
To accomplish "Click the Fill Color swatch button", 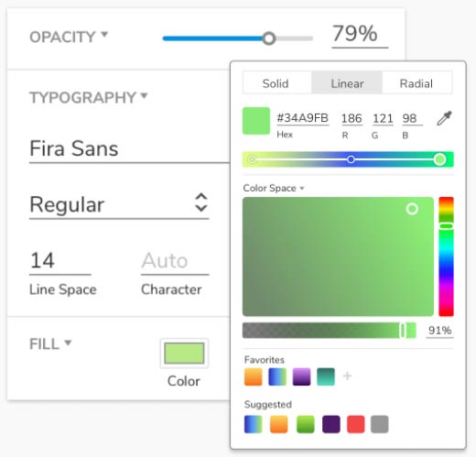I will pyautogui.click(x=184, y=354).
